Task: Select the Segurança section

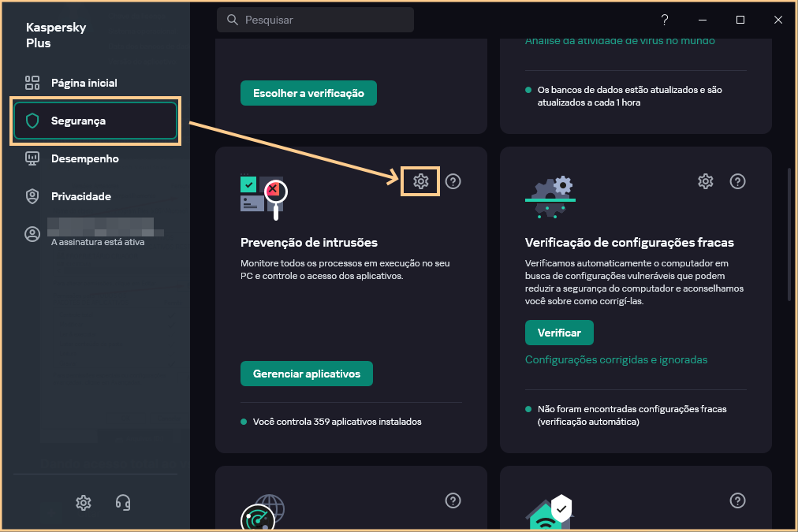Action: (x=95, y=121)
